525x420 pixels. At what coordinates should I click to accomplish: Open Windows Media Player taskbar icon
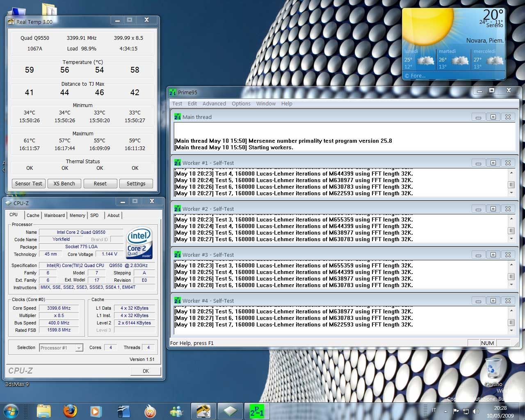click(x=96, y=411)
